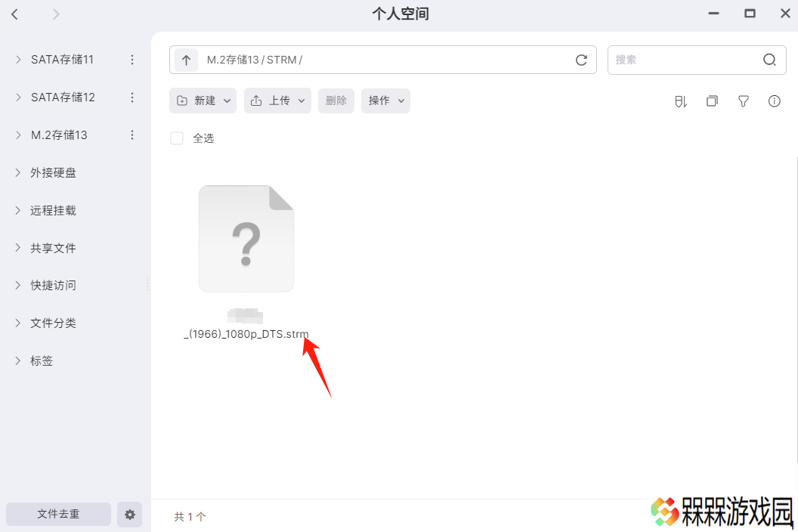
Task: Select 快捷访问 in the sidebar
Action: [53, 285]
